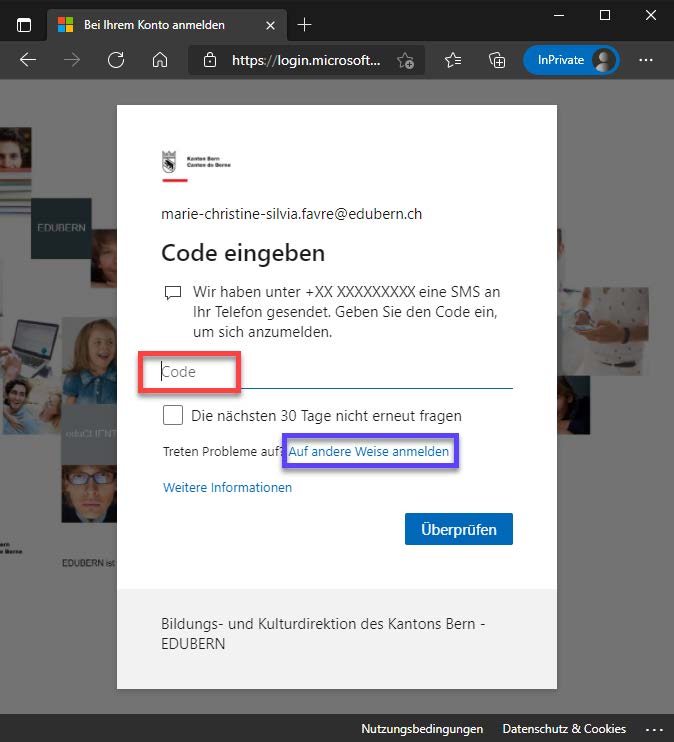Focus the Code input field
674x742 pixels.
[x=336, y=372]
